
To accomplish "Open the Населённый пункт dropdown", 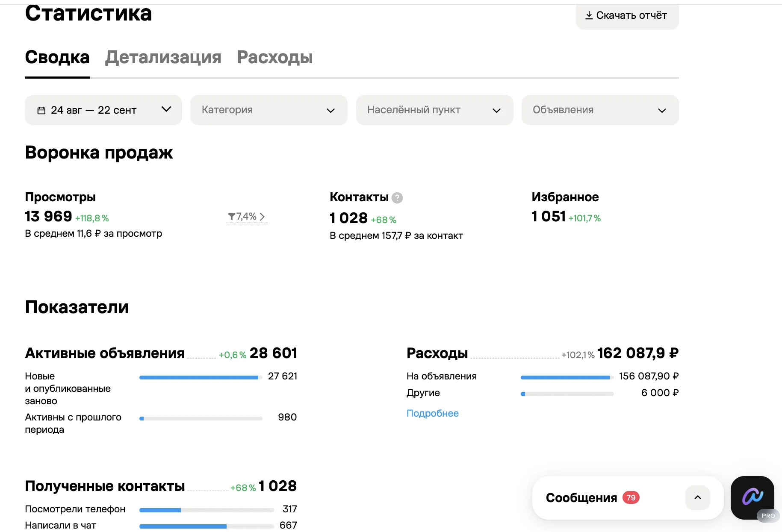I will pyautogui.click(x=434, y=110).
